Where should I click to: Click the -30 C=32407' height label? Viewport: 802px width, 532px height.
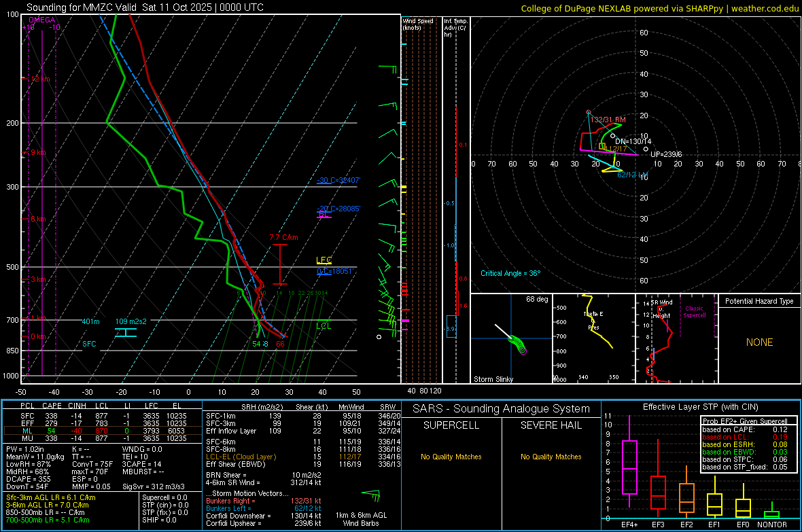tap(338, 180)
